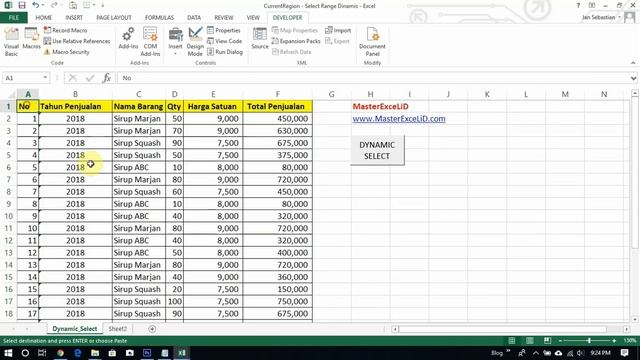Select the Tahun Penjualan header cell
Viewport: 640px width, 360px height.
pyautogui.click(x=75, y=107)
